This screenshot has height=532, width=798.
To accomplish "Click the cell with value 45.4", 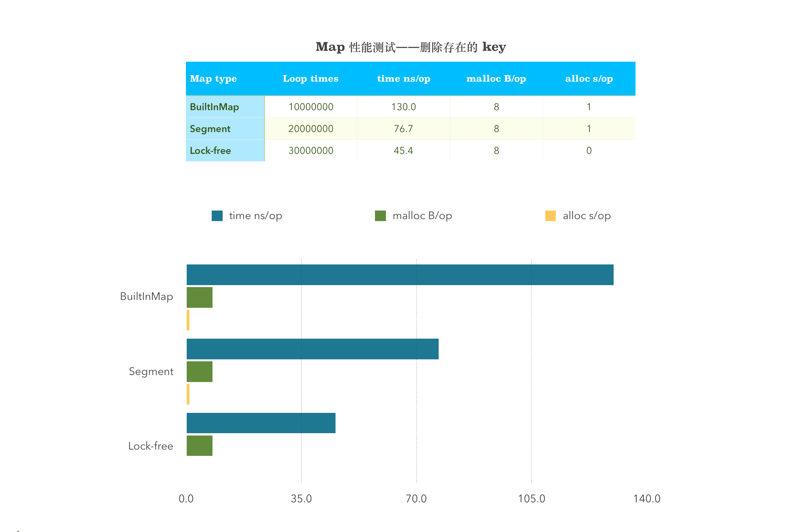I will coord(403,150).
